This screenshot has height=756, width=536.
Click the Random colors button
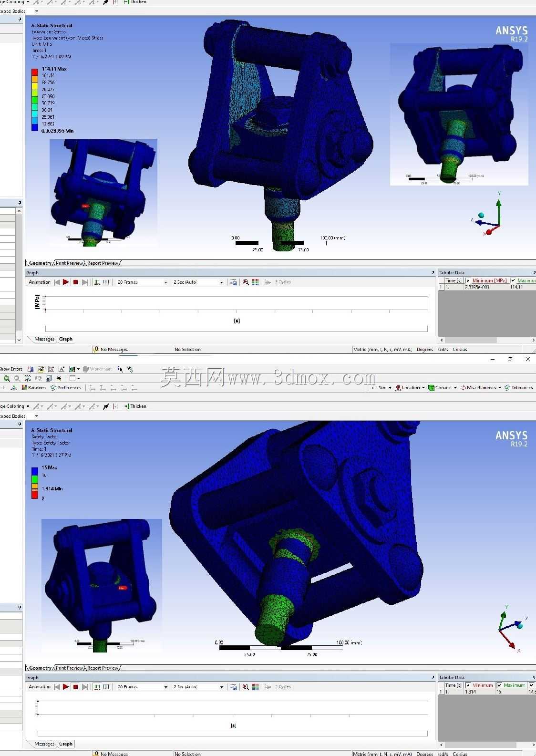click(33, 387)
